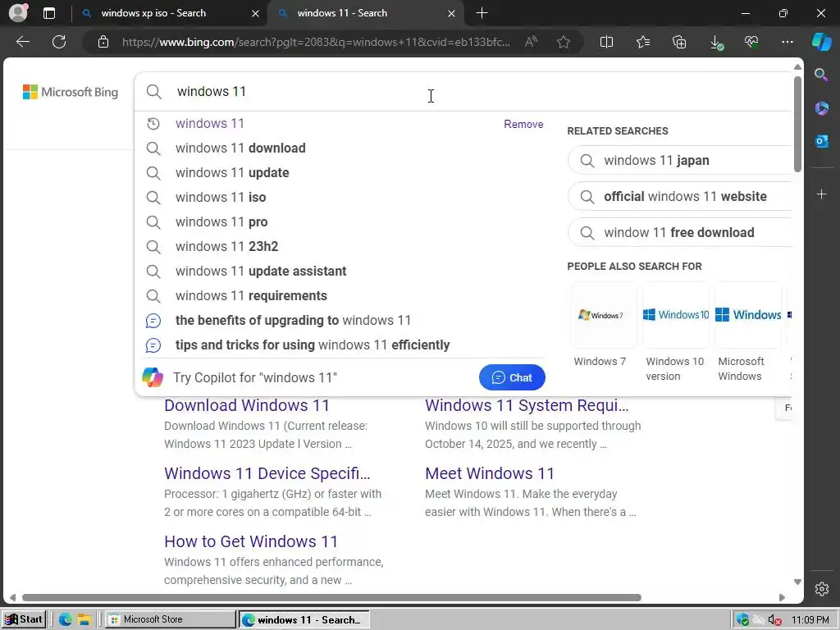Open Windows 11 Device Specifications link

[x=267, y=473]
